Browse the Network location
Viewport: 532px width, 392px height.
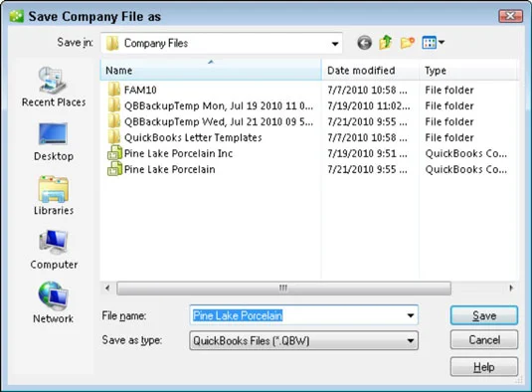pyautogui.click(x=54, y=303)
